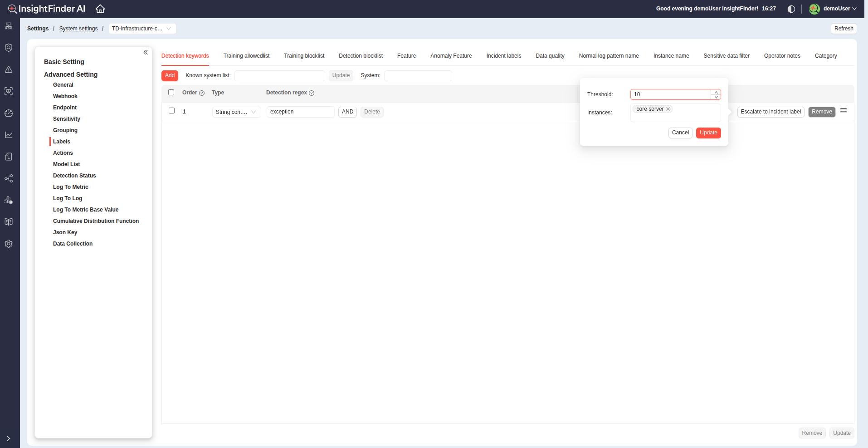Select the header checkbox for all rows
Screen dimensions: 868x448
coord(171,93)
